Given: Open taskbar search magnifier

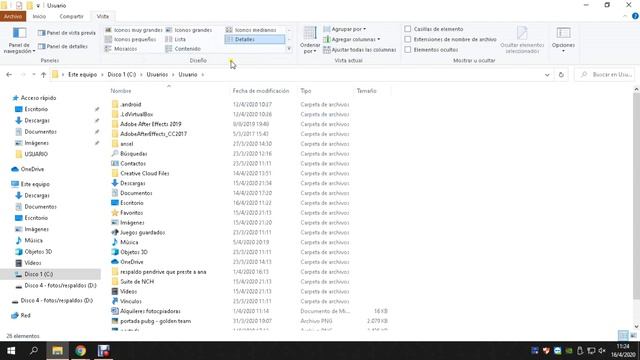Looking at the screenshot, I should (x=34, y=351).
